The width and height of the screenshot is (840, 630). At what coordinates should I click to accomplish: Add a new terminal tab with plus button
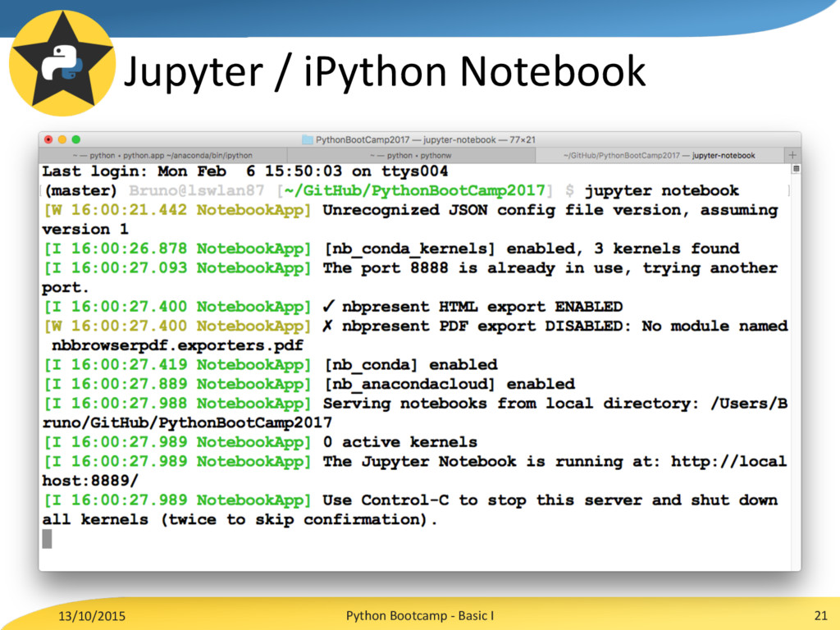[792, 155]
